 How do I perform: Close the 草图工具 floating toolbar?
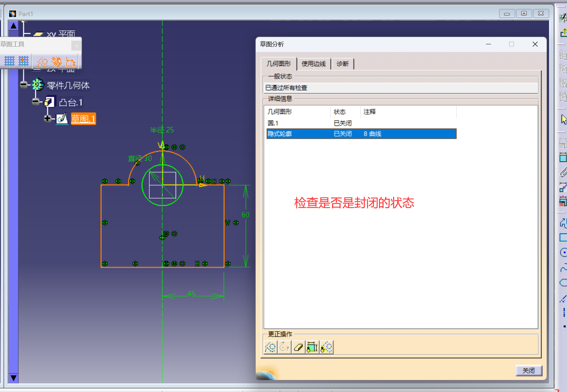coord(76,45)
